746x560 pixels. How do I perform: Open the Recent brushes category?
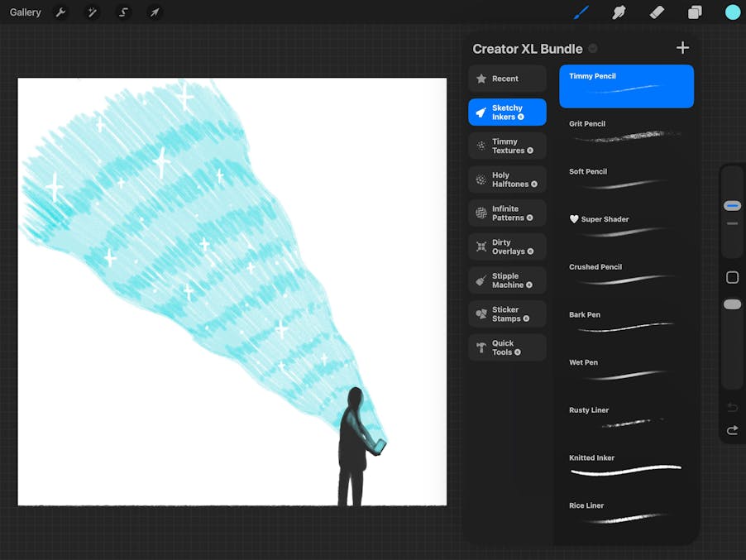[507, 79]
